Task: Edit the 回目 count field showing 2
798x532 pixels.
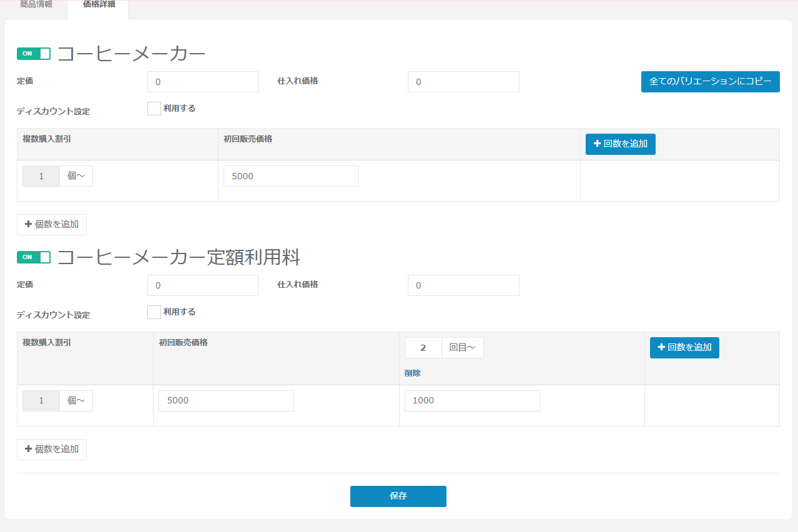Action: pyautogui.click(x=423, y=348)
